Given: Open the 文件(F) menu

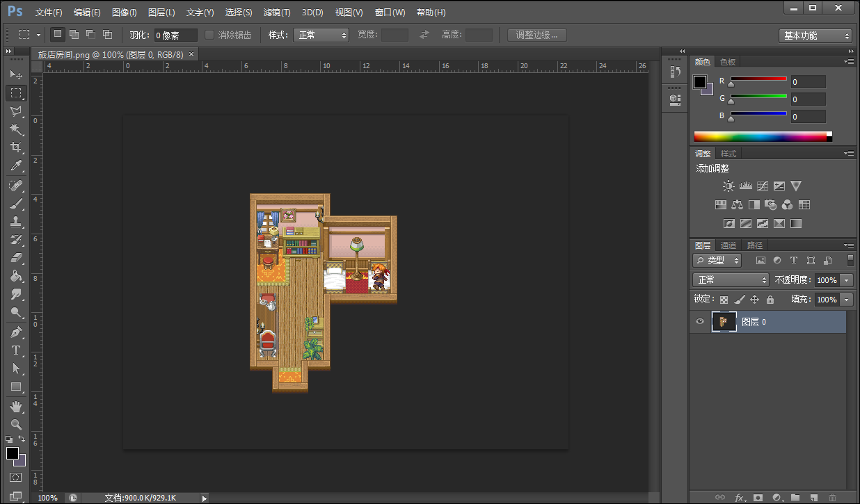Looking at the screenshot, I should pyautogui.click(x=49, y=13).
